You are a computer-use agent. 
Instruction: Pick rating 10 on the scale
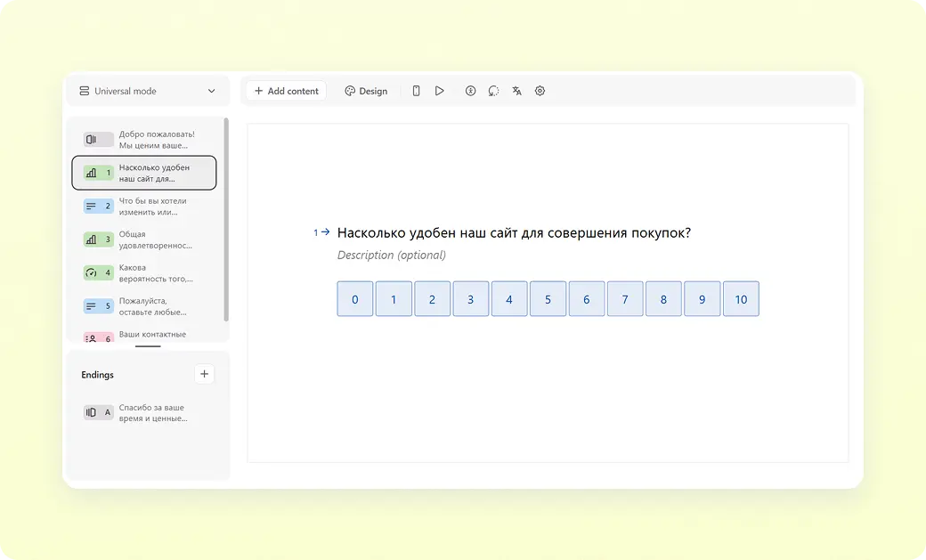point(741,299)
